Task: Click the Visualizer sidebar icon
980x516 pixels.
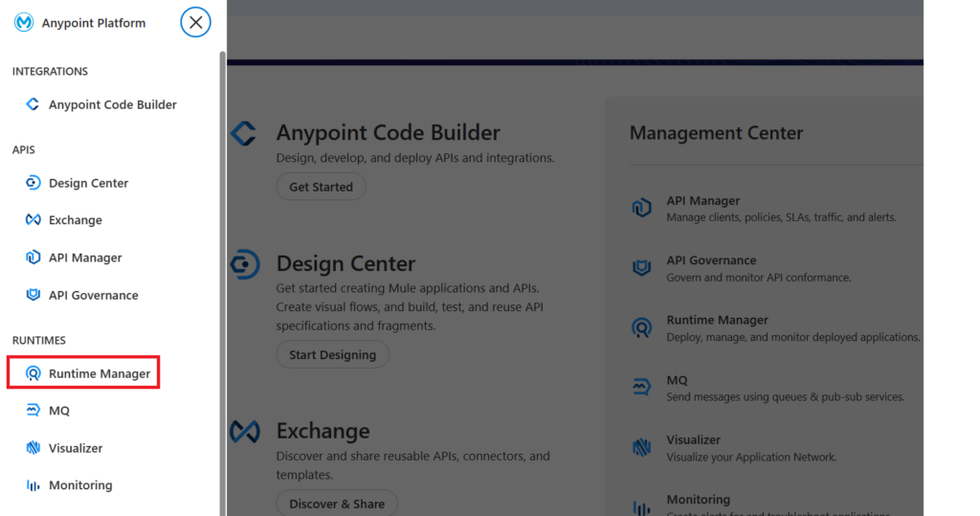Action: tap(33, 448)
